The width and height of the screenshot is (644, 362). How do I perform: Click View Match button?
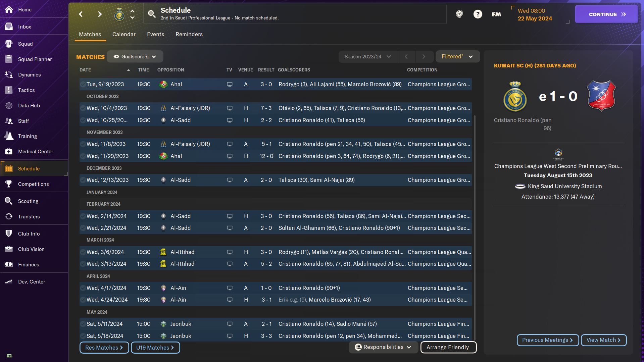[x=603, y=340]
